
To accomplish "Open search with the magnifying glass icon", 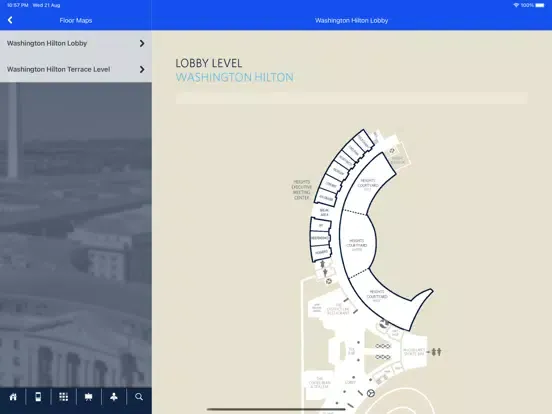I will (139, 397).
